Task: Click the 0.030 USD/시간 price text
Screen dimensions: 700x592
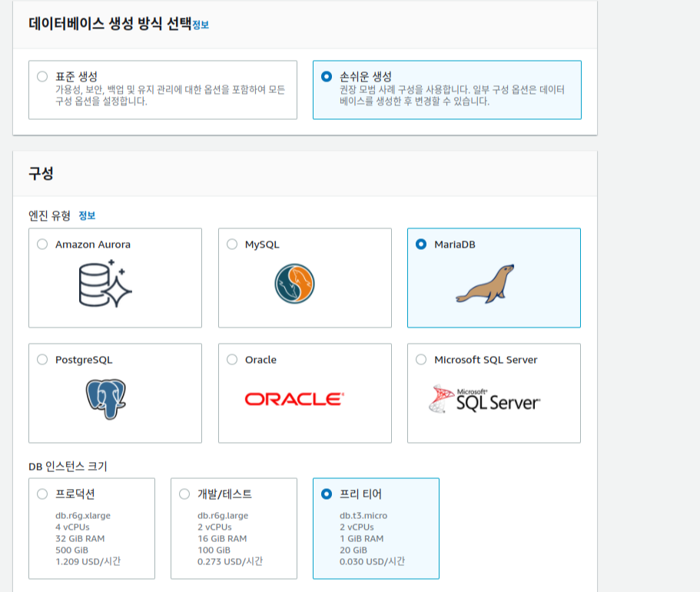Action: tap(373, 561)
